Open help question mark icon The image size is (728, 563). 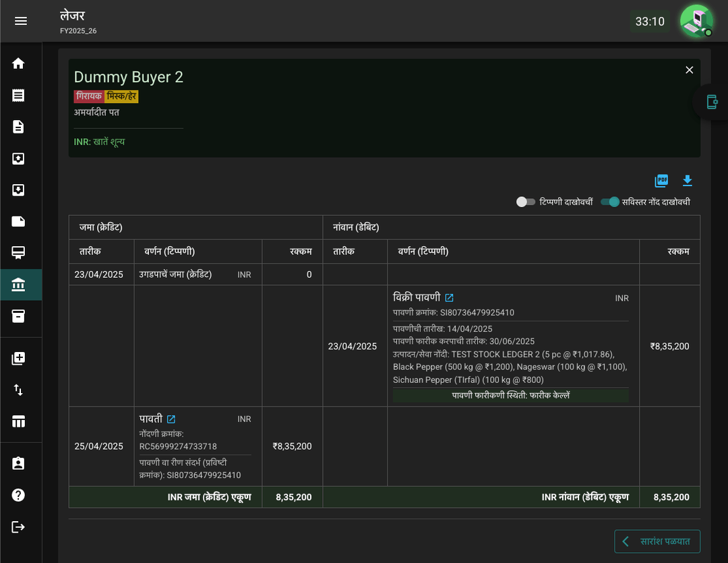18,495
